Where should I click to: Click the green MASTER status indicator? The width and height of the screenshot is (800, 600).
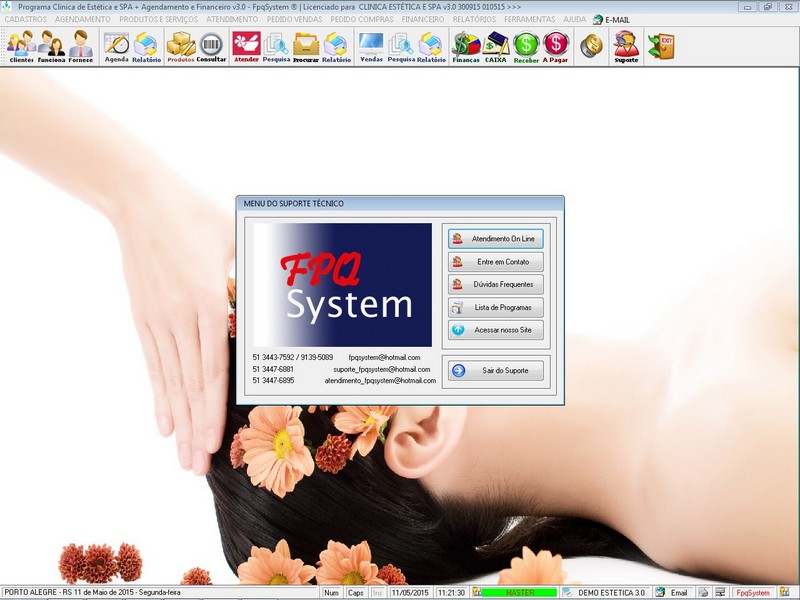coord(519,592)
